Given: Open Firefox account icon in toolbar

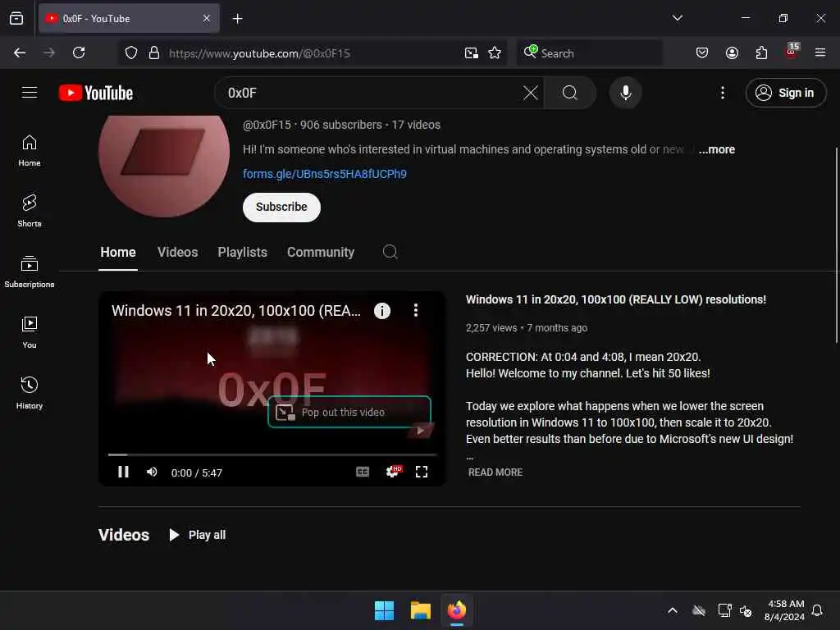Looking at the screenshot, I should (733, 53).
